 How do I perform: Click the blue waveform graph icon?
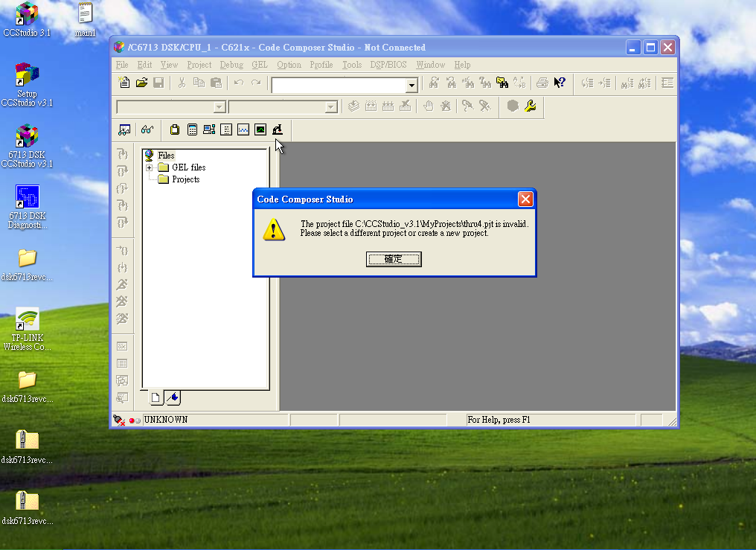pyautogui.click(x=243, y=129)
